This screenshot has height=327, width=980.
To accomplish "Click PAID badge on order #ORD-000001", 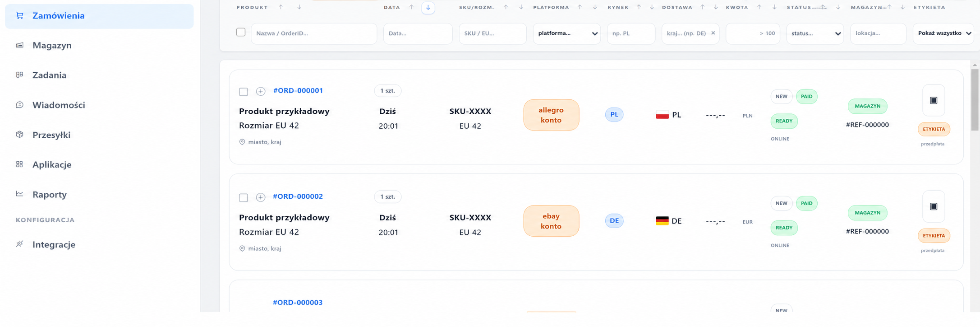I will click(x=807, y=97).
